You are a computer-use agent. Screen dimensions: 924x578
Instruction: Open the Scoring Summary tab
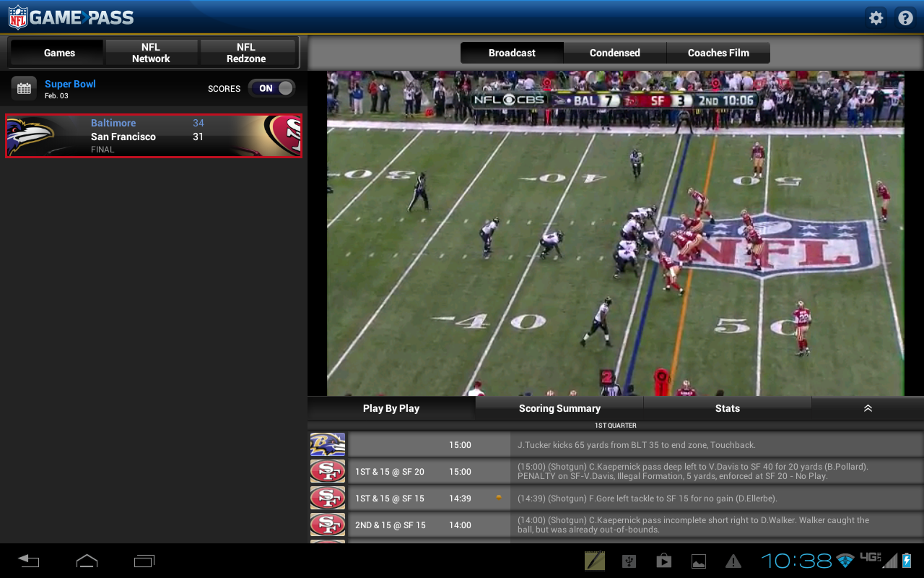coord(559,408)
